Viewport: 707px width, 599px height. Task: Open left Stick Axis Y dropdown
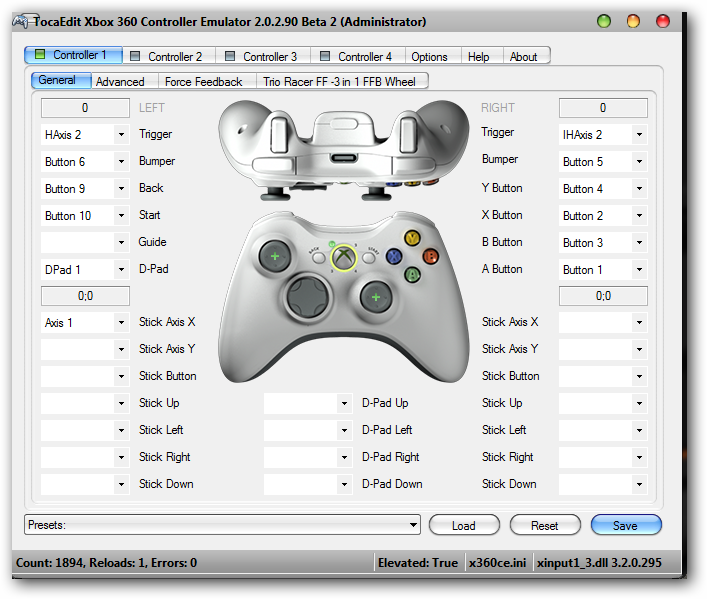click(85, 349)
